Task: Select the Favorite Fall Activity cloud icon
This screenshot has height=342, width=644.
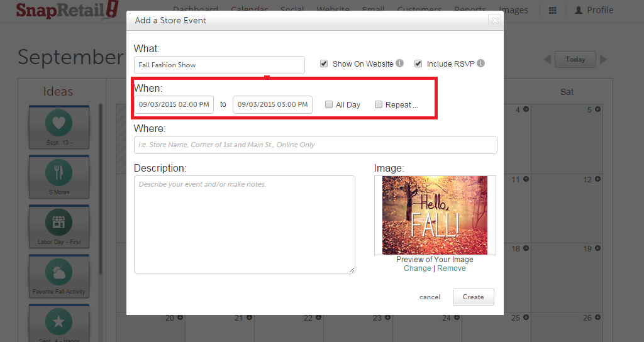Action: [x=58, y=272]
